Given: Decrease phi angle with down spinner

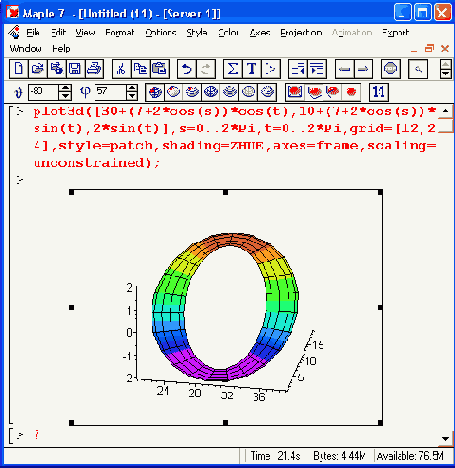Looking at the screenshot, I should [x=132, y=96].
